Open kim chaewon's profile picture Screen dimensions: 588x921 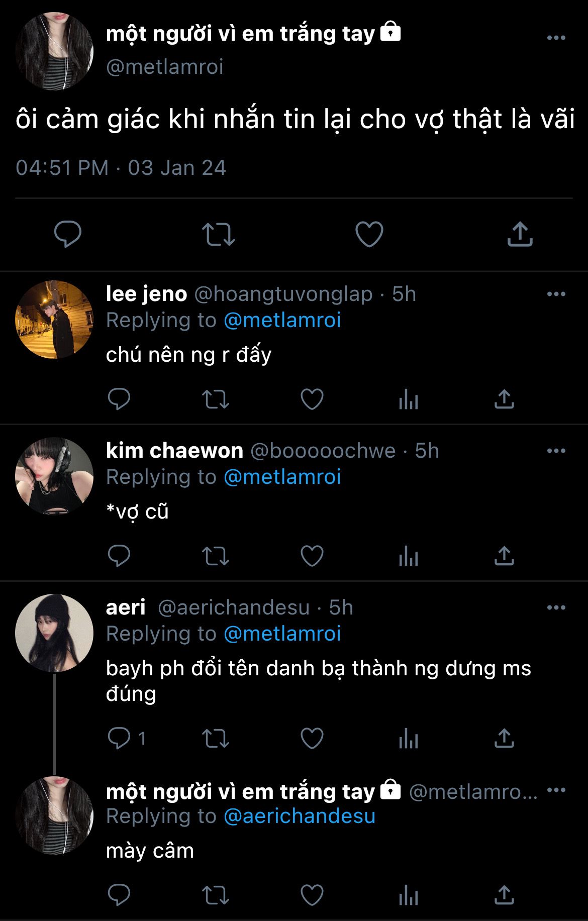coord(54,476)
